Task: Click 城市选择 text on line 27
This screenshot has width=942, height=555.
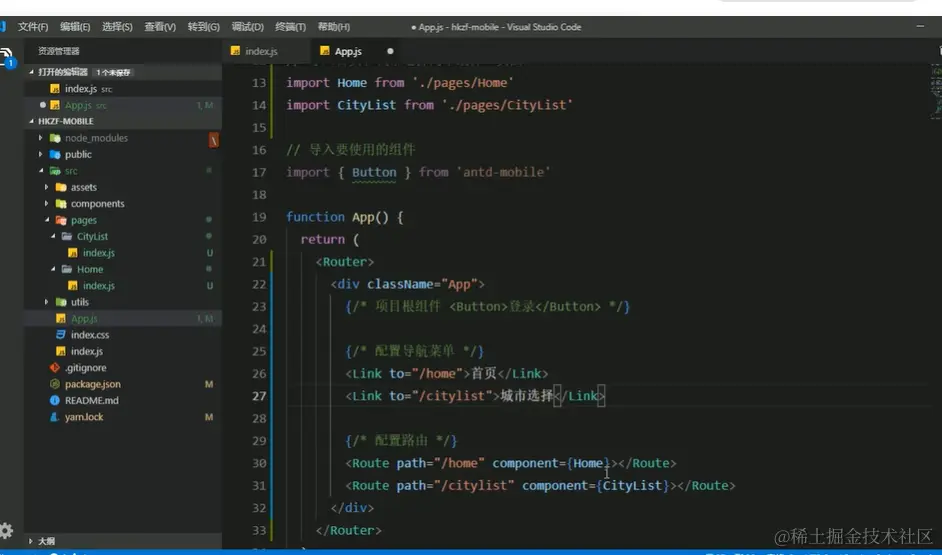Action: pyautogui.click(x=526, y=396)
